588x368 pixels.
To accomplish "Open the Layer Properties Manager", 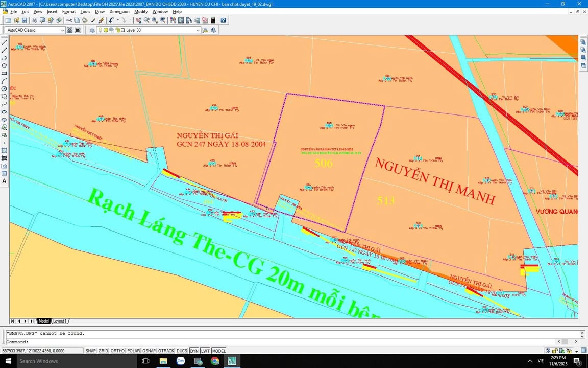I will tap(92, 30).
